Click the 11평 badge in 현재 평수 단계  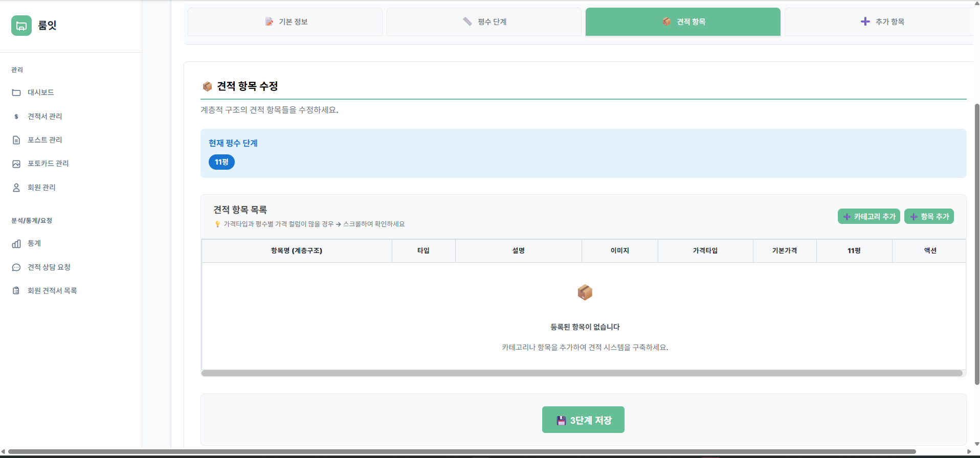click(221, 162)
